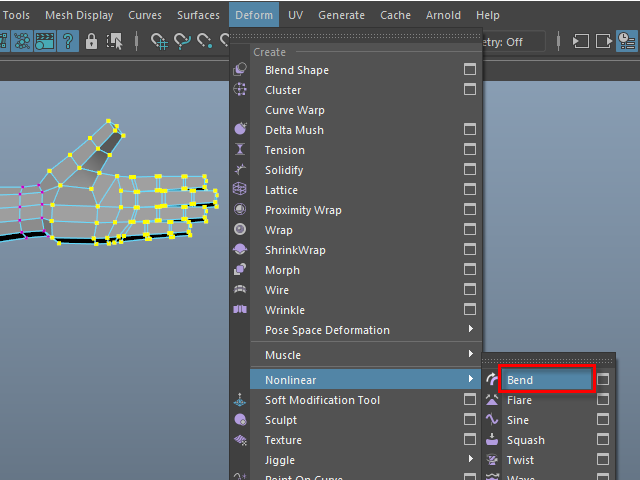640x480 pixels.
Task: Click the highlight selection mode icon
Action: pyautogui.click(x=116, y=41)
